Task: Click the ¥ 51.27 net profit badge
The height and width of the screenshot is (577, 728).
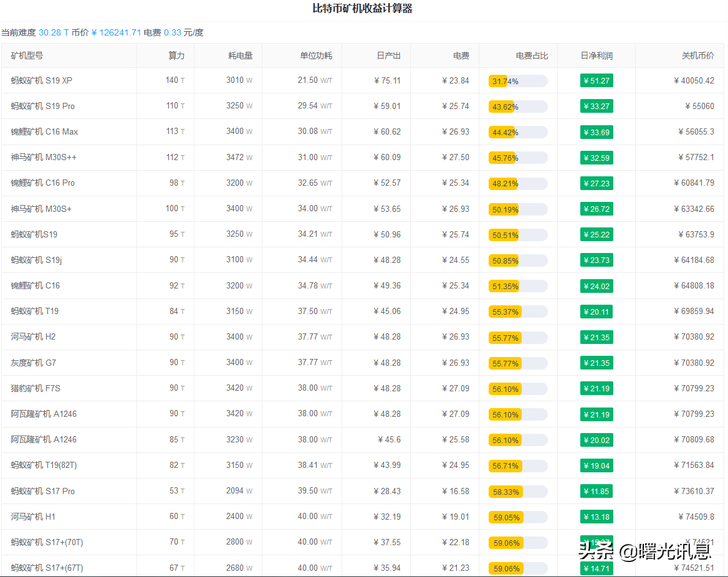Action: tap(596, 81)
